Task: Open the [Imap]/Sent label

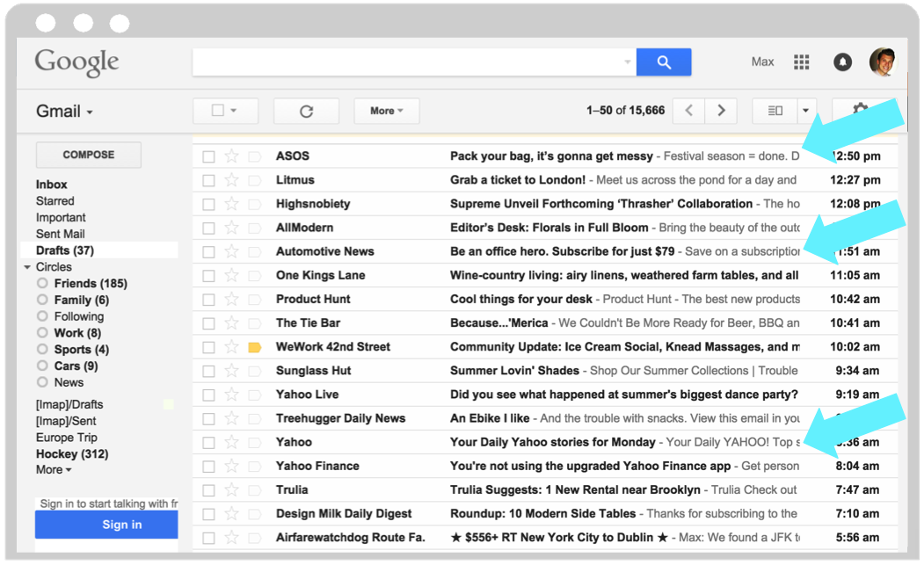Action: tap(66, 421)
